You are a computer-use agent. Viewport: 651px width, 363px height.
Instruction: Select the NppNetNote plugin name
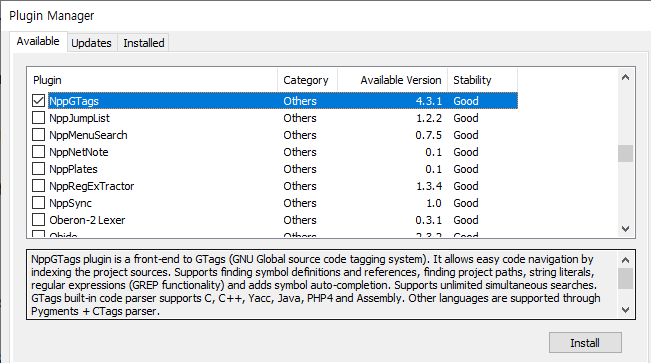[78, 152]
